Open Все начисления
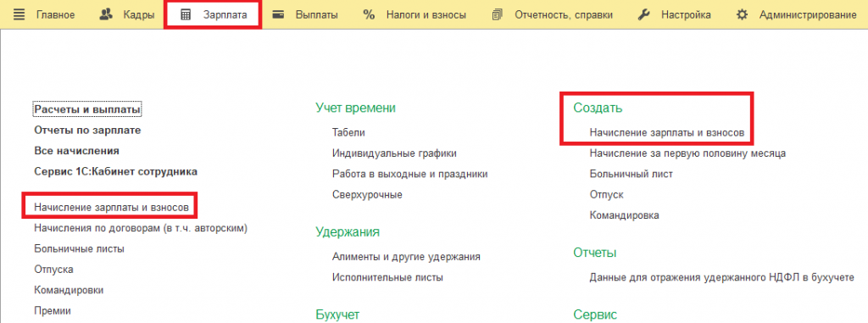Screen dimensions: 868x323 76,151
